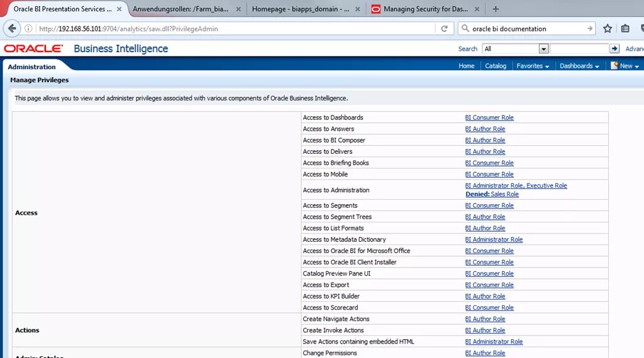This screenshot has height=358, width=644.
Task: Reload the page with the refresh icon
Action: [x=445, y=29]
